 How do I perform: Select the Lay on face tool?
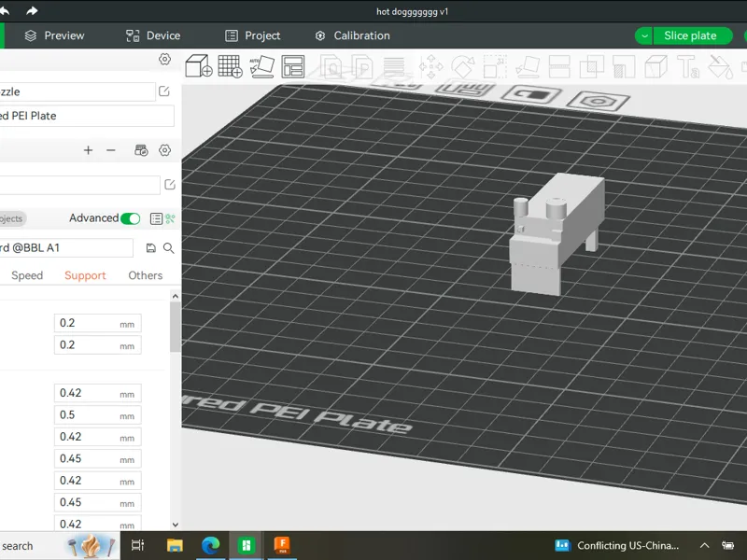(x=528, y=66)
